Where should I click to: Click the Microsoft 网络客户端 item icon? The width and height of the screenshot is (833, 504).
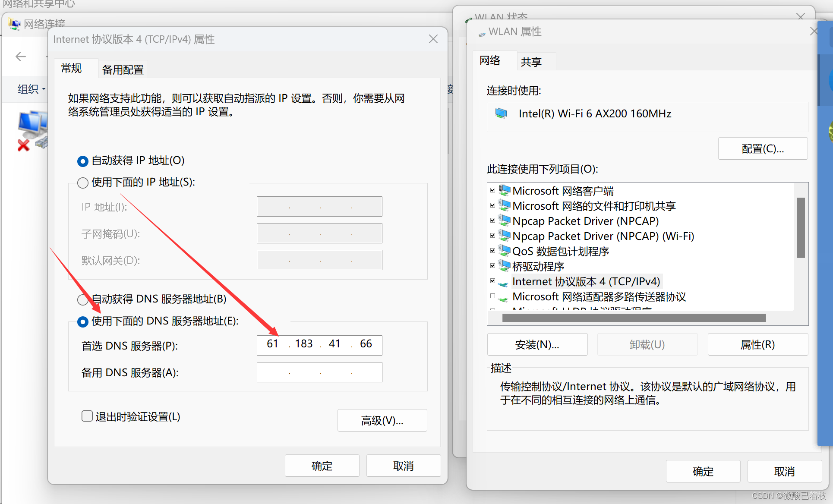504,190
